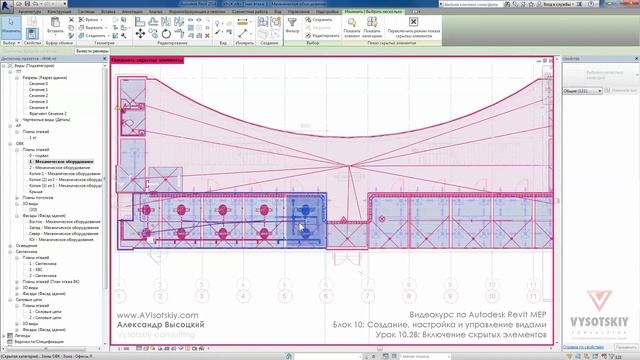
Task: Open the Selection (Выбор) panel dropdown
Action: pos(11,43)
